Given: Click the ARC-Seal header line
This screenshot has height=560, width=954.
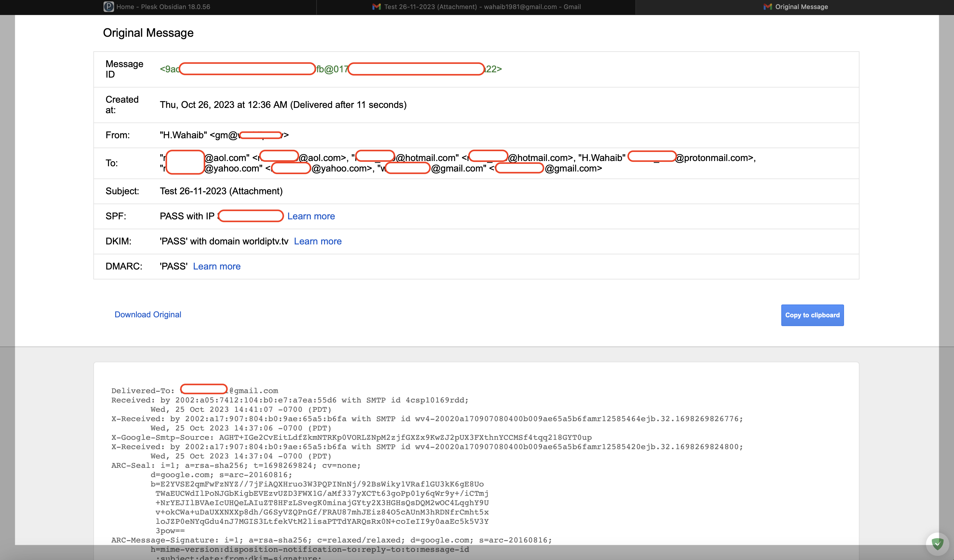Looking at the screenshot, I should [x=235, y=466].
